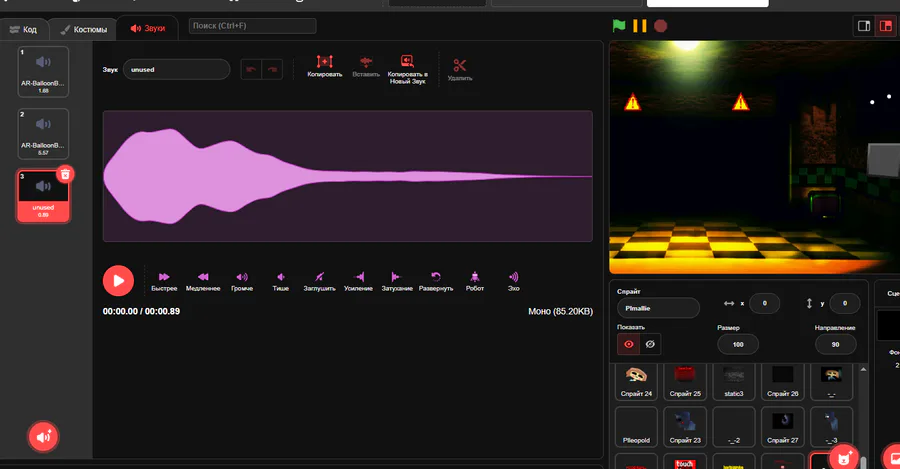This screenshot has width=900, height=469.
Task: Apply the Заглушить (mute) effect
Action: pos(319,281)
